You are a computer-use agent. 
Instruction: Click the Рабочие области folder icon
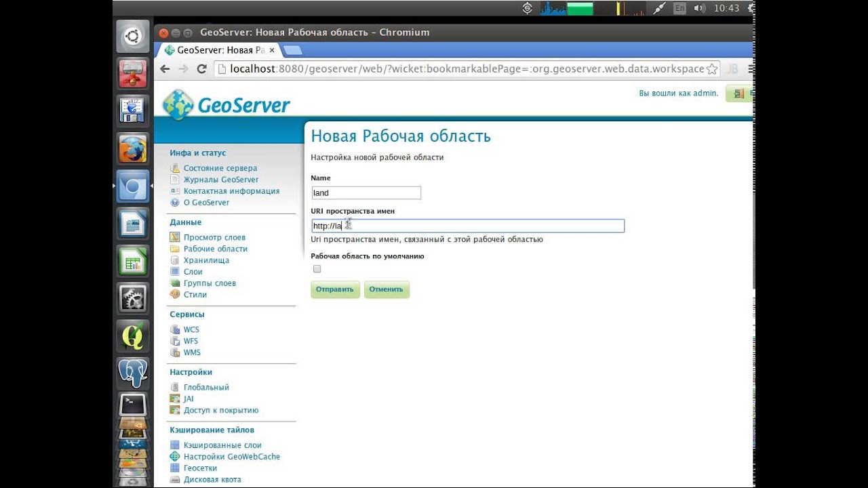175,249
